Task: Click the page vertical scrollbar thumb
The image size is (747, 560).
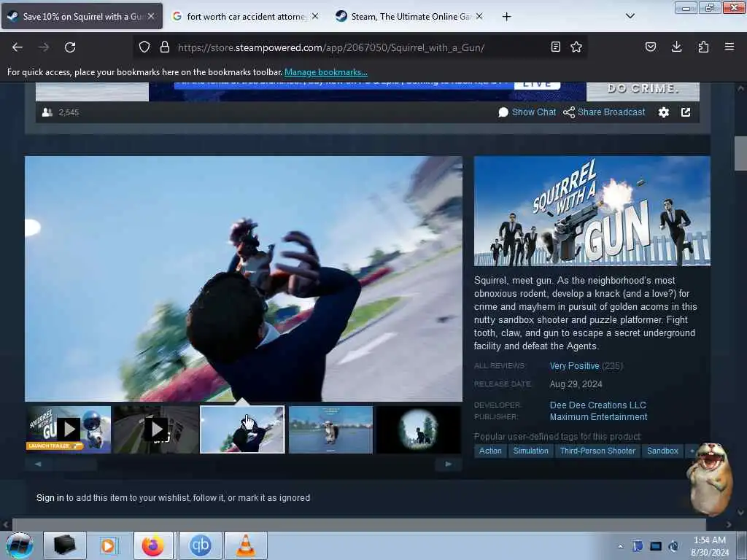Action: pos(740,152)
